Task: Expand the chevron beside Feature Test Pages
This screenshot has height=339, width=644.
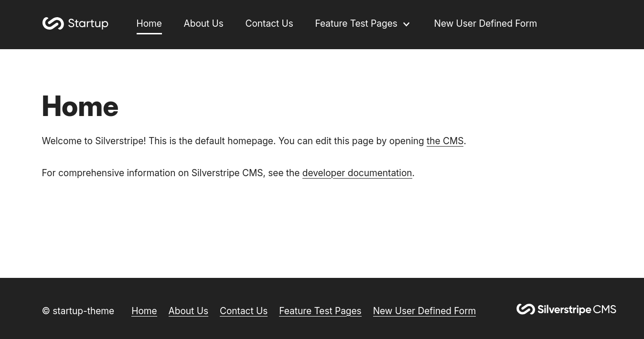Action: (x=407, y=24)
